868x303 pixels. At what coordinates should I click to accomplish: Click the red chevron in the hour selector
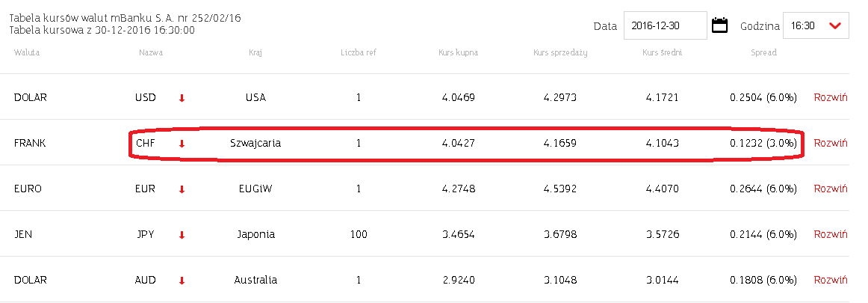tap(835, 25)
